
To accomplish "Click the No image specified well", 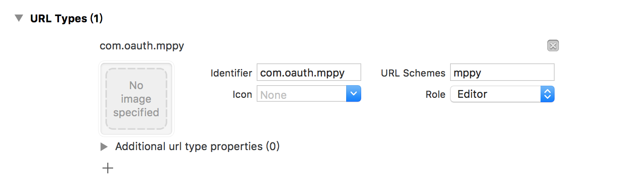I will click(x=136, y=99).
